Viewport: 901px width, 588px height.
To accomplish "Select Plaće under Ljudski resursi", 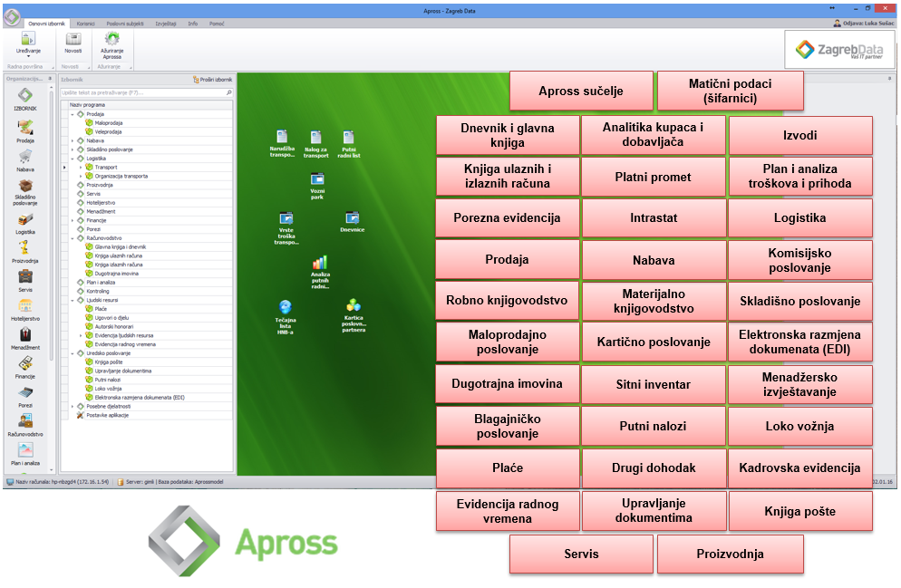I will [101, 309].
